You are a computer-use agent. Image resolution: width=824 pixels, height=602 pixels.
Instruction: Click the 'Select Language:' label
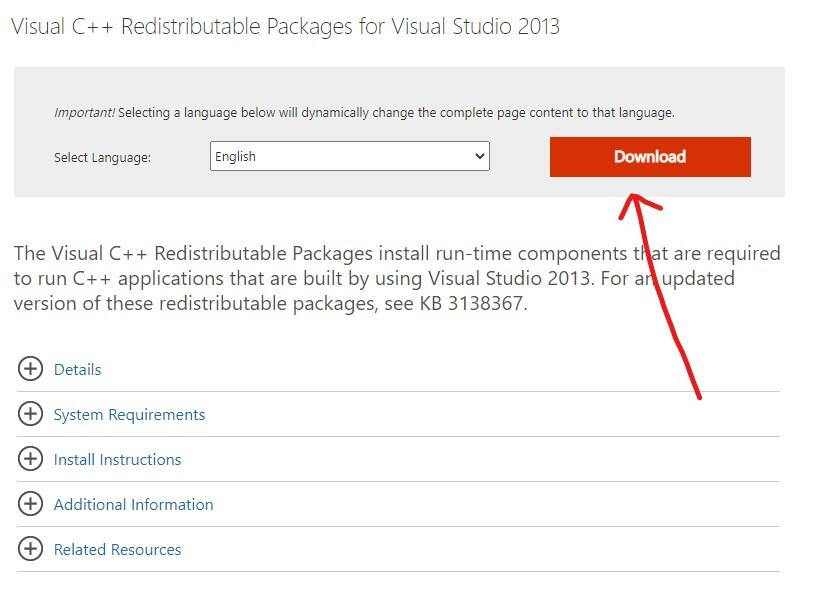coord(102,158)
